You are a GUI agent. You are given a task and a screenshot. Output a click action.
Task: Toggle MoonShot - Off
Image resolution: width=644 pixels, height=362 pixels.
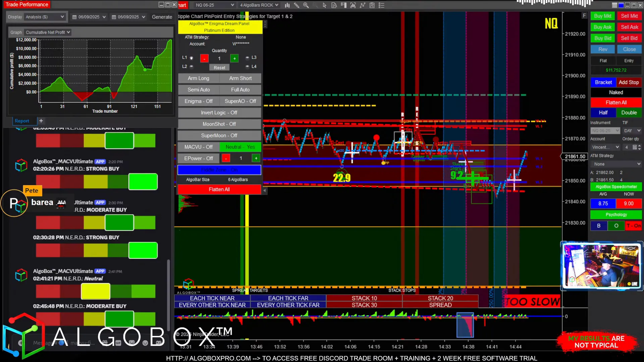[219, 124]
